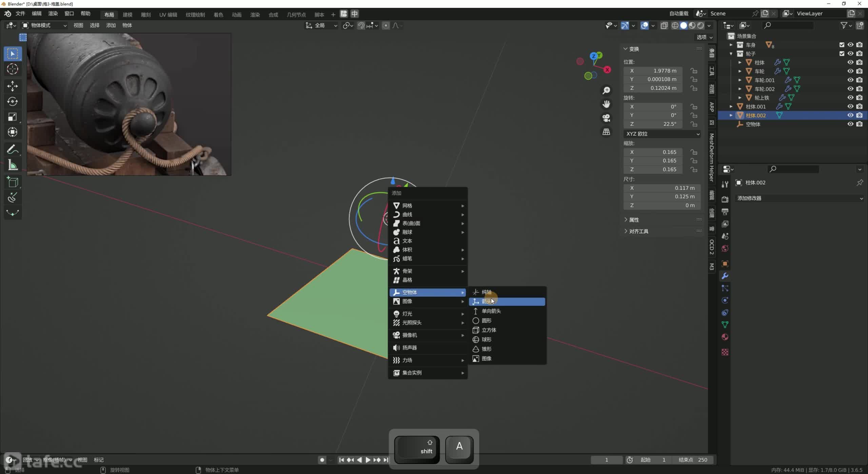Open the Light (灯光) submenu

428,314
